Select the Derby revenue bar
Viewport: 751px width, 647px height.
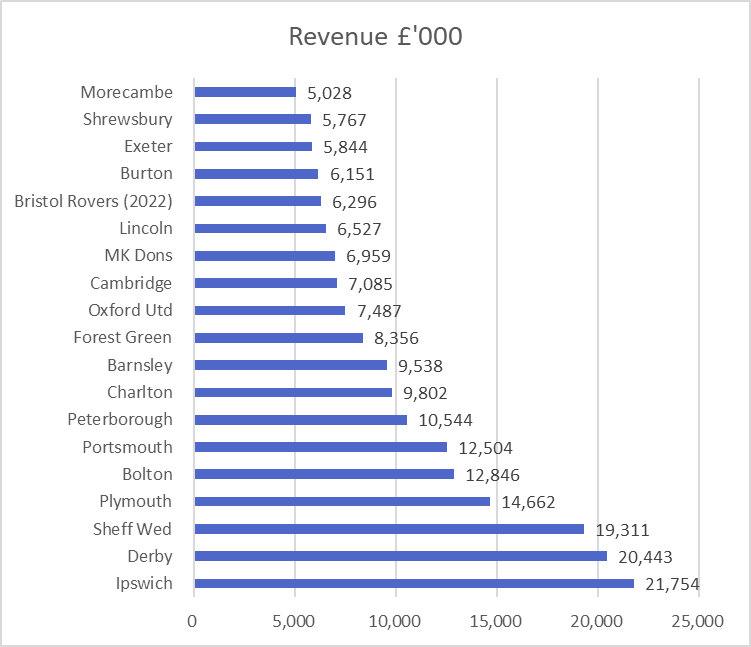[400, 556]
